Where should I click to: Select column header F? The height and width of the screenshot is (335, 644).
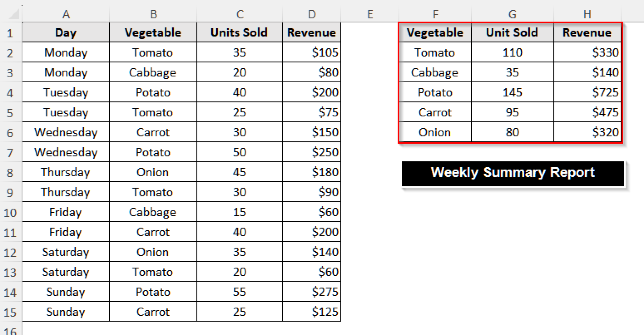click(435, 14)
